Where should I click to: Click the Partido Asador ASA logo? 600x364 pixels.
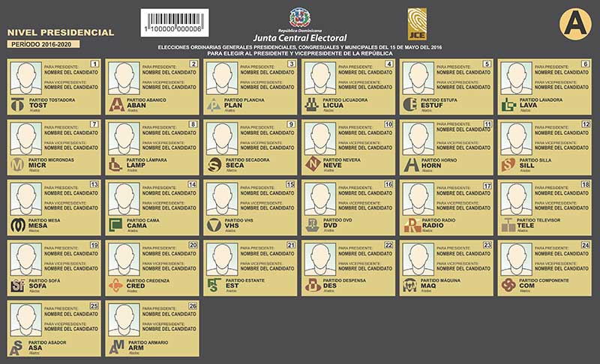coord(16,348)
